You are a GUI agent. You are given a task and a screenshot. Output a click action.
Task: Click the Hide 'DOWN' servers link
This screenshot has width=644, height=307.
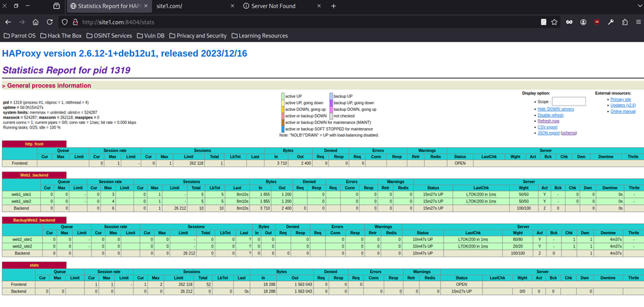click(555, 109)
